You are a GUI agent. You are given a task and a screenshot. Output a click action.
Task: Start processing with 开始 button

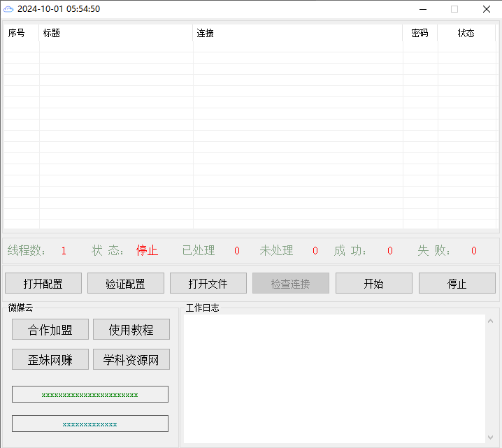373,283
